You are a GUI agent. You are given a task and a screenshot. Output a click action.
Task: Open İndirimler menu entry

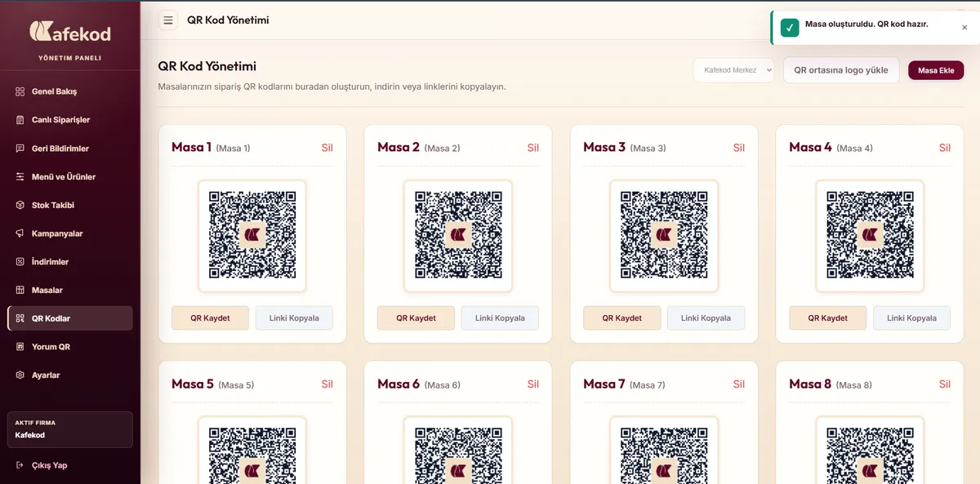(x=69, y=262)
